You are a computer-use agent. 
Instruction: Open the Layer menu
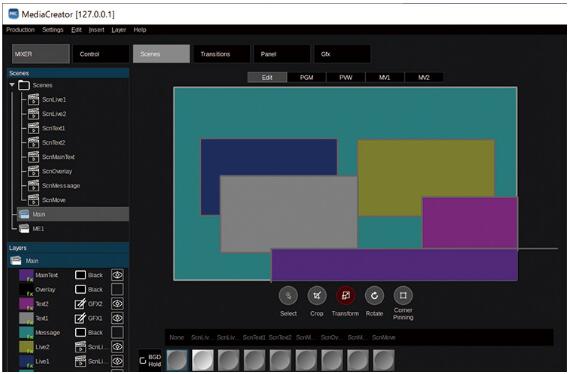point(119,30)
